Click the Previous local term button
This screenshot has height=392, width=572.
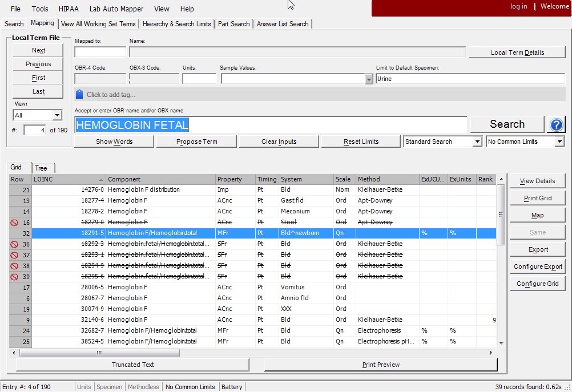pyautogui.click(x=38, y=64)
